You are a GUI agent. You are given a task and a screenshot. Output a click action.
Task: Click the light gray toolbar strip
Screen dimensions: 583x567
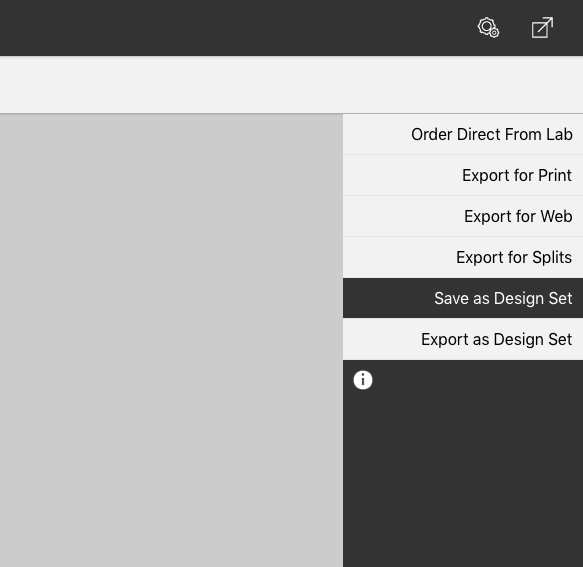pyautogui.click(x=292, y=84)
